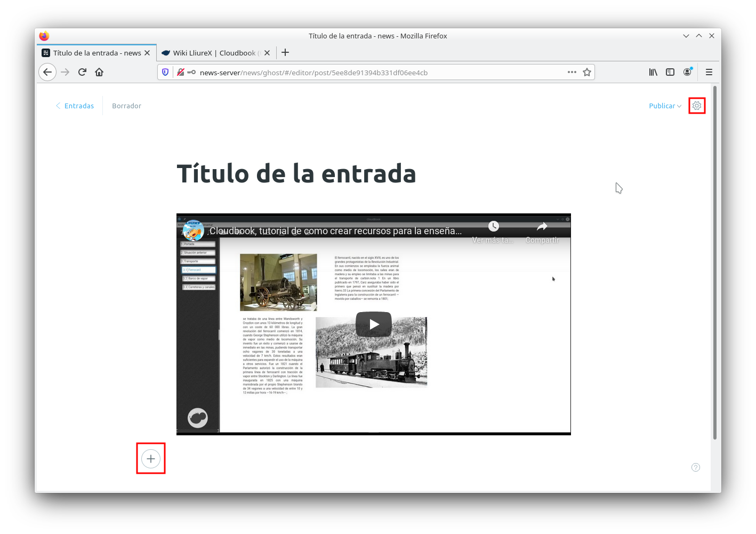Close the Wiki LliureX tab
Image resolution: width=756 pixels, height=534 pixels.
[x=267, y=53]
